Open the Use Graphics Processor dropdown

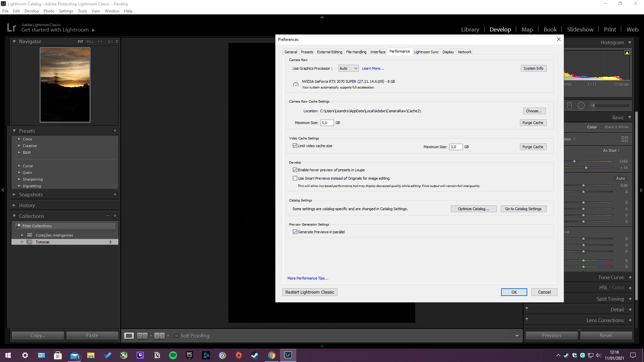click(x=348, y=68)
